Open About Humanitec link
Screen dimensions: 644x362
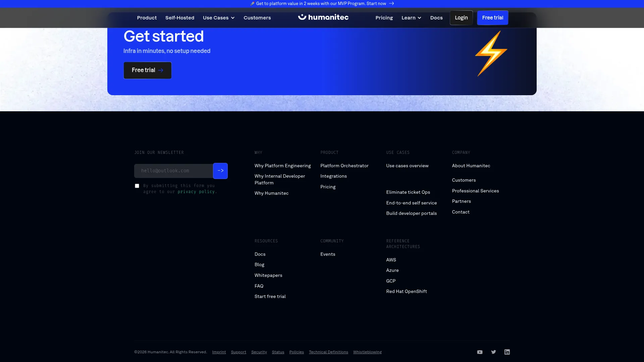point(471,166)
